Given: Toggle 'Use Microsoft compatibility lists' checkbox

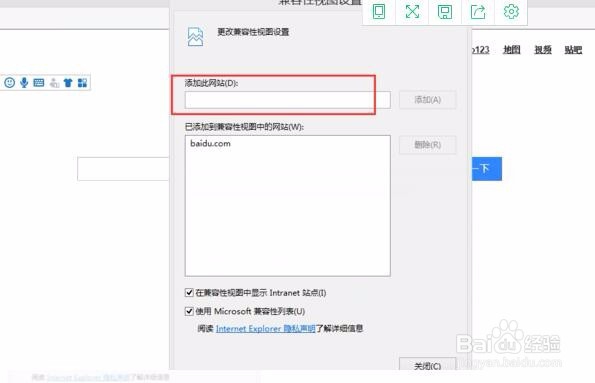Looking at the screenshot, I should click(x=189, y=311).
